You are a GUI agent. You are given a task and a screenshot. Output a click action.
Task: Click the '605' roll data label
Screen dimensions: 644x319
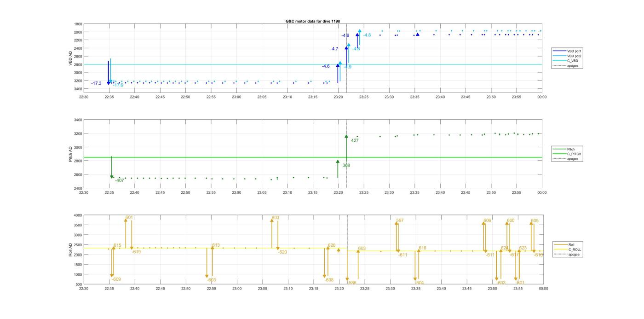pyautogui.click(x=535, y=221)
